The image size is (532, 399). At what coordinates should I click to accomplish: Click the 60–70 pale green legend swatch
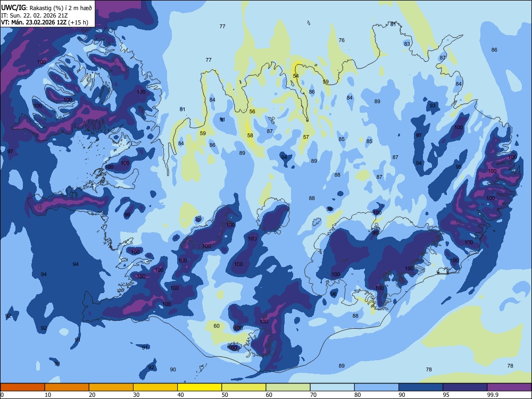(x=288, y=387)
